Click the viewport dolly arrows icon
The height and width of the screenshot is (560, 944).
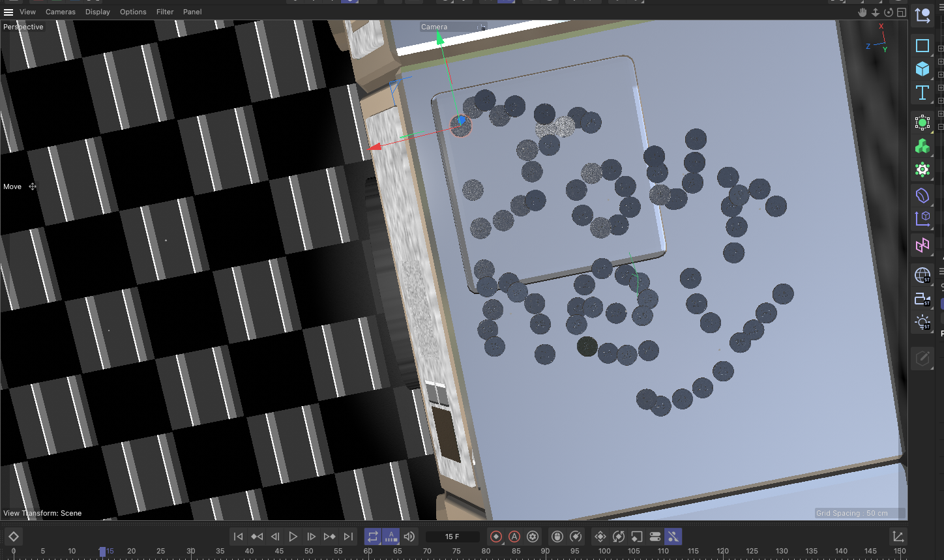[x=876, y=12]
